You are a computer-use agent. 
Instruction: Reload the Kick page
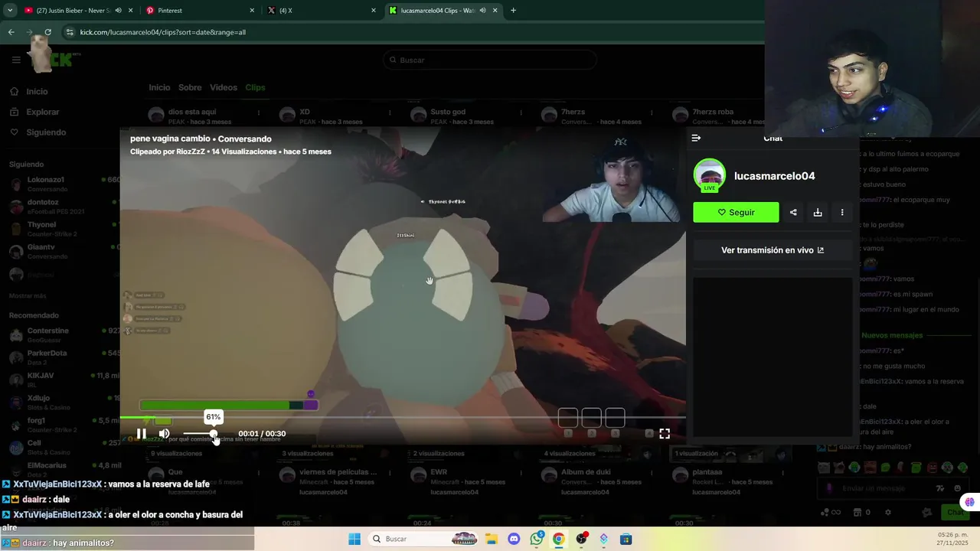click(x=48, y=32)
